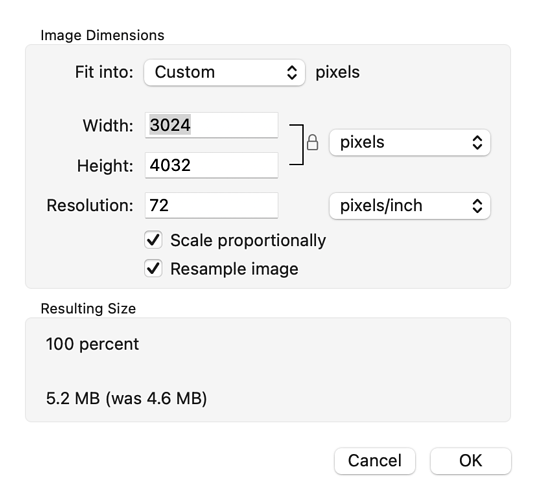The image size is (537, 500).
Task: Click chevron arrows on pixels/inch menu
Action: (477, 206)
